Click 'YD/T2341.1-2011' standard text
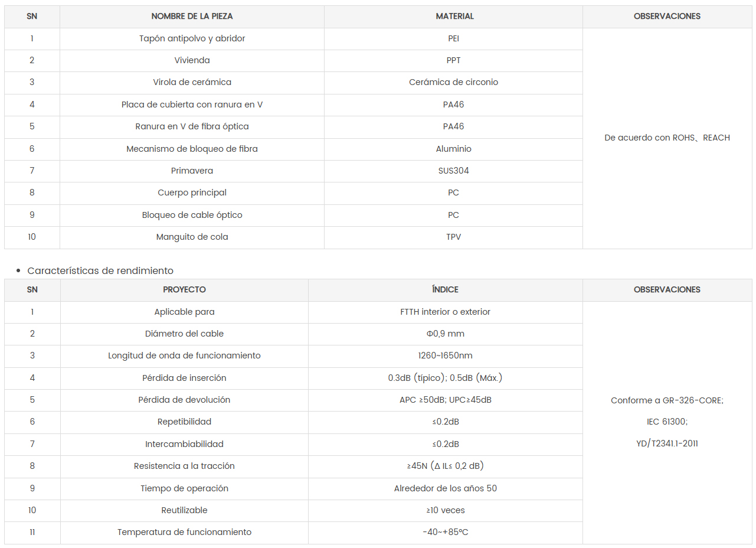 point(667,443)
